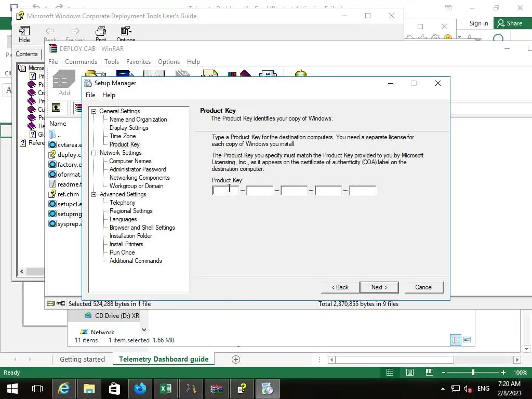Click the ENG language indicator

point(484,389)
